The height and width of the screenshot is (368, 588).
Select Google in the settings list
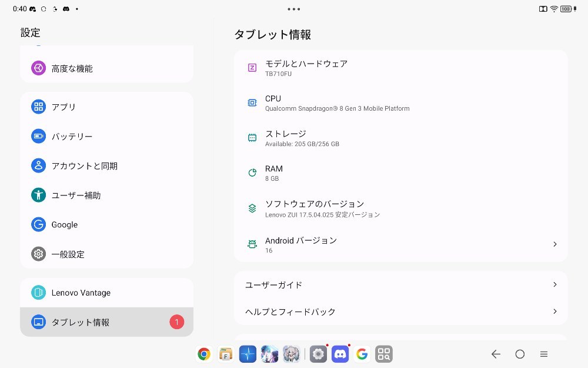(x=107, y=224)
